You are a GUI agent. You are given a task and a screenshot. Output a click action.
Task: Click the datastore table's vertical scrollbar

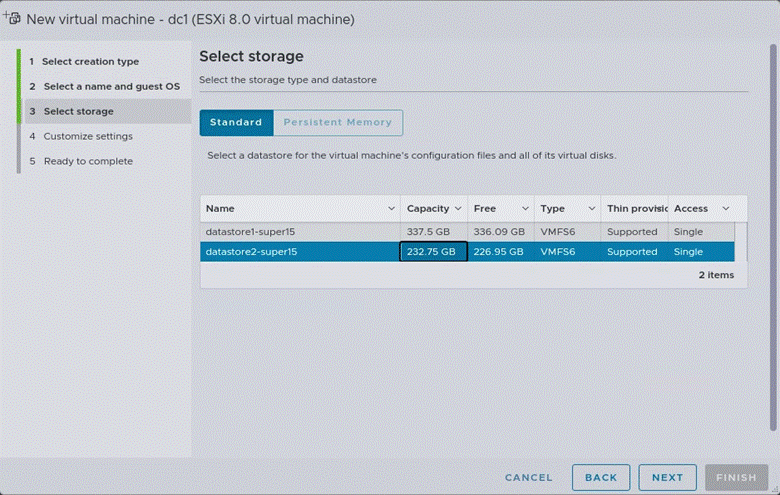click(x=741, y=242)
